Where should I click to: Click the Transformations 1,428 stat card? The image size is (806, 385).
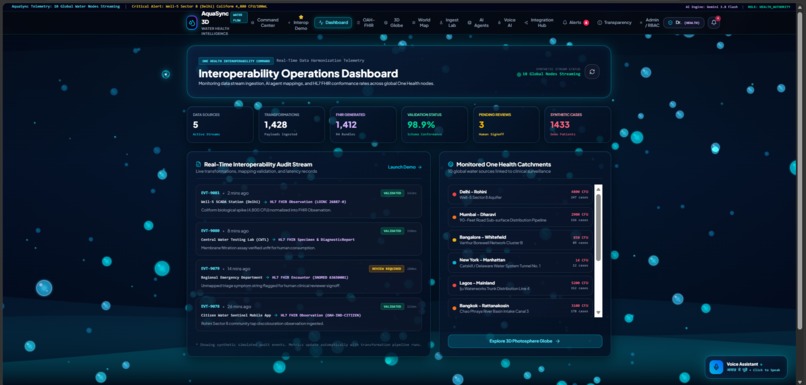[291, 124]
